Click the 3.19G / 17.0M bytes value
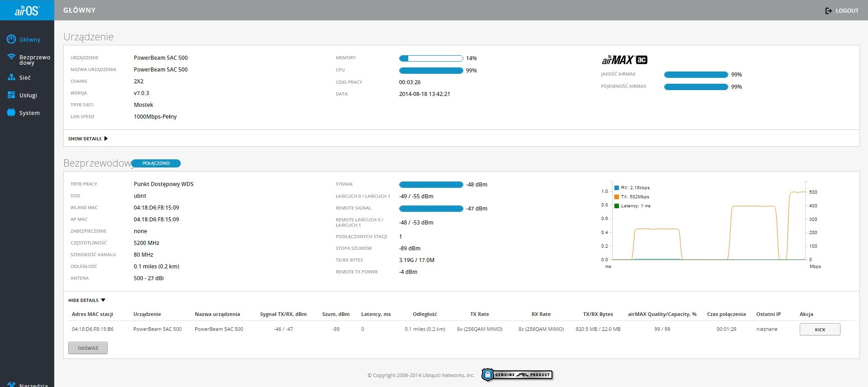The image size is (868, 387). click(x=417, y=260)
